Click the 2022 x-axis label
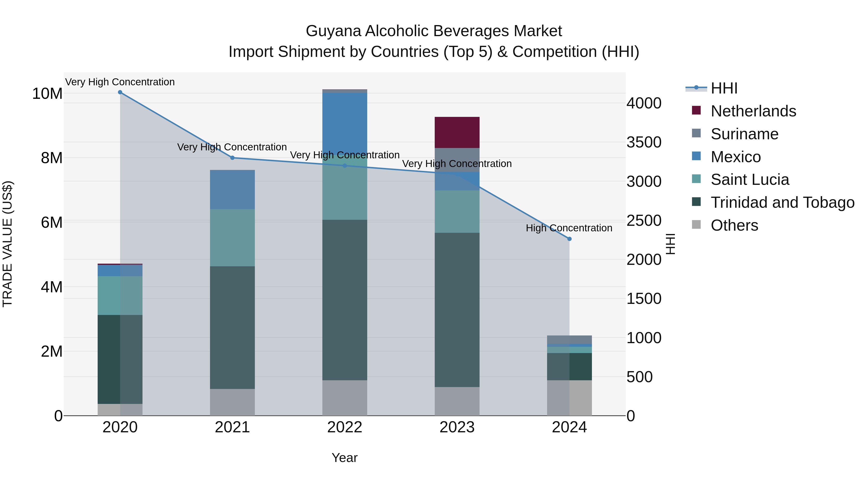This screenshot has height=488, width=868. (345, 427)
